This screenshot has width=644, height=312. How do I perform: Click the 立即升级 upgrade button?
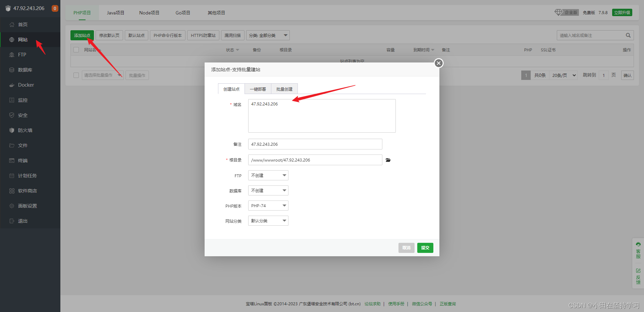(x=622, y=12)
